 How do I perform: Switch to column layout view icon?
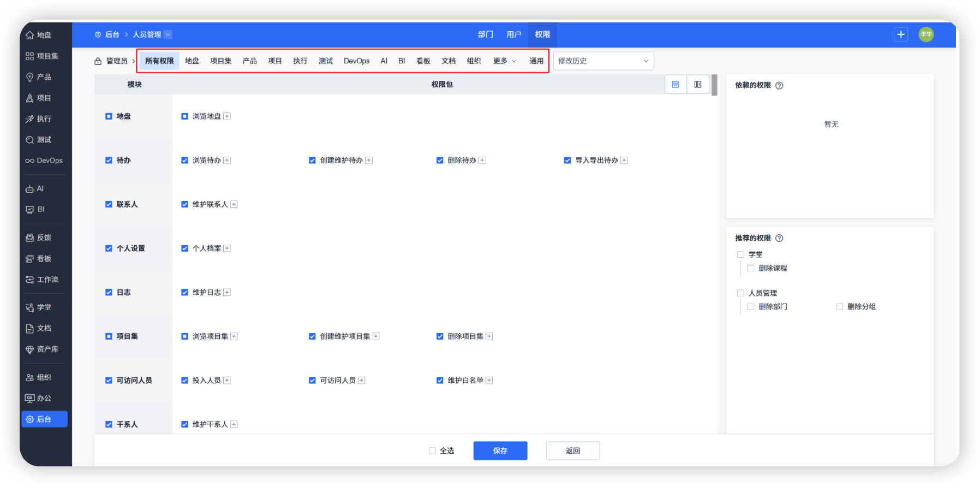[698, 84]
